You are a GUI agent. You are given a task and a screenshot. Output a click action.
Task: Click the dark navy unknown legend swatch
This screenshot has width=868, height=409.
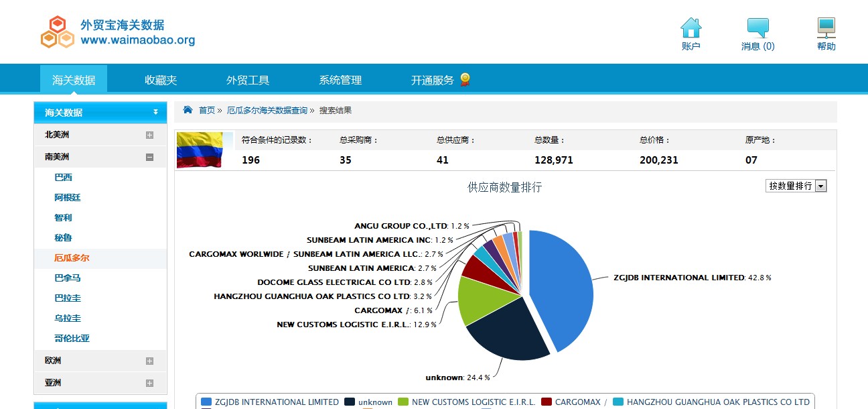pos(350,402)
